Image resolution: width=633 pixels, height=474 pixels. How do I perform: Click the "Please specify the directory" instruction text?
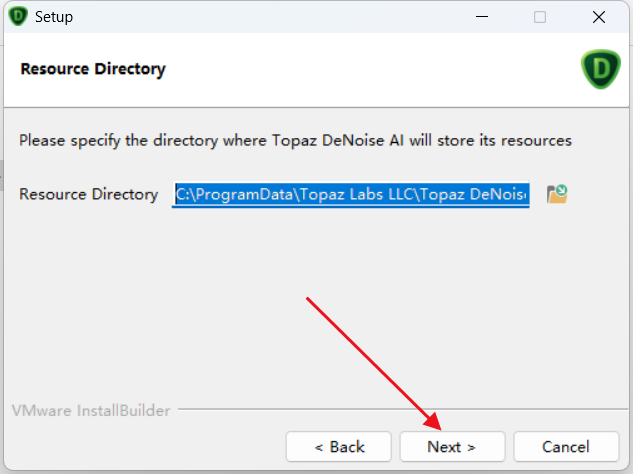(295, 141)
